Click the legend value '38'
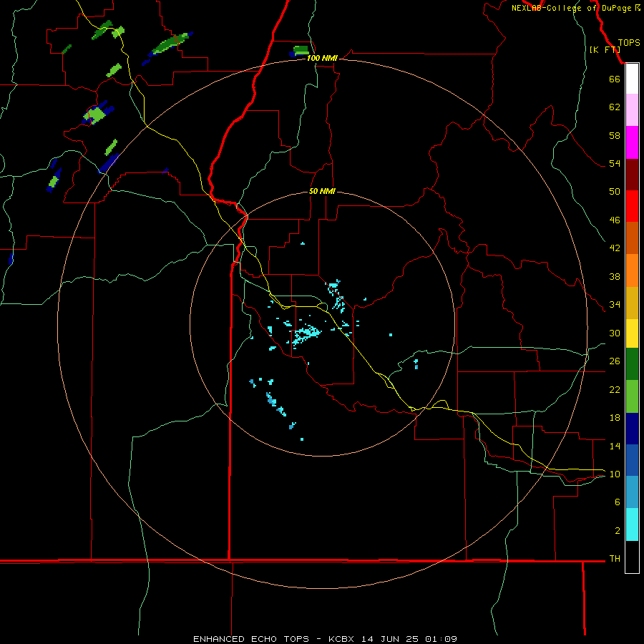The width and height of the screenshot is (644, 644). (615, 276)
